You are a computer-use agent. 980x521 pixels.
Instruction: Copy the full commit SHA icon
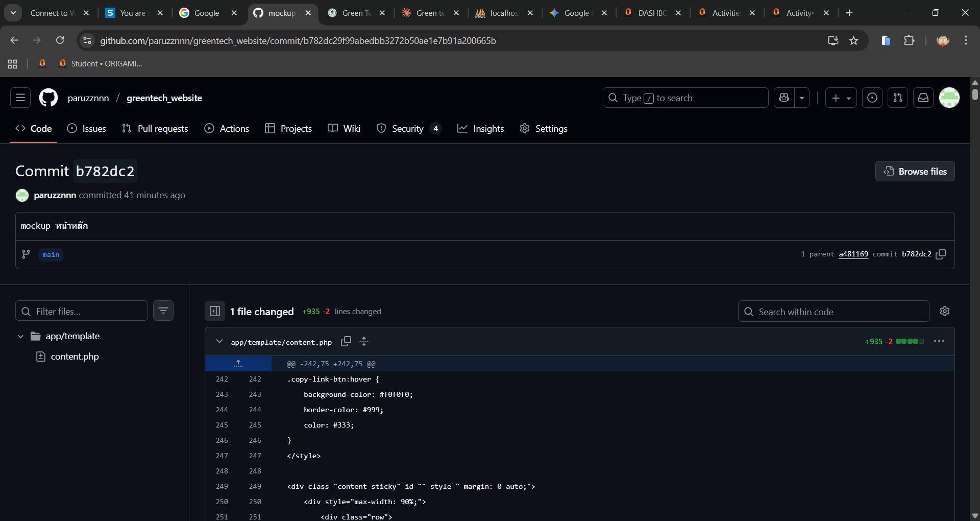941,254
